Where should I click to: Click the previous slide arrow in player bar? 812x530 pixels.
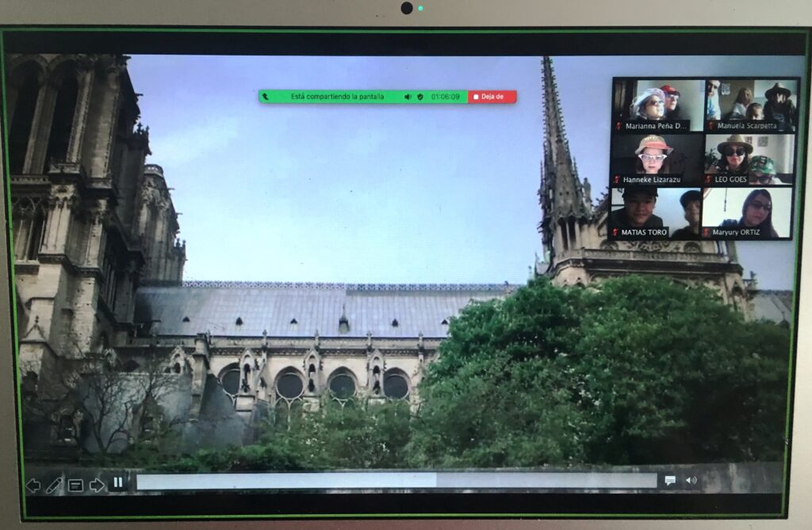(33, 486)
